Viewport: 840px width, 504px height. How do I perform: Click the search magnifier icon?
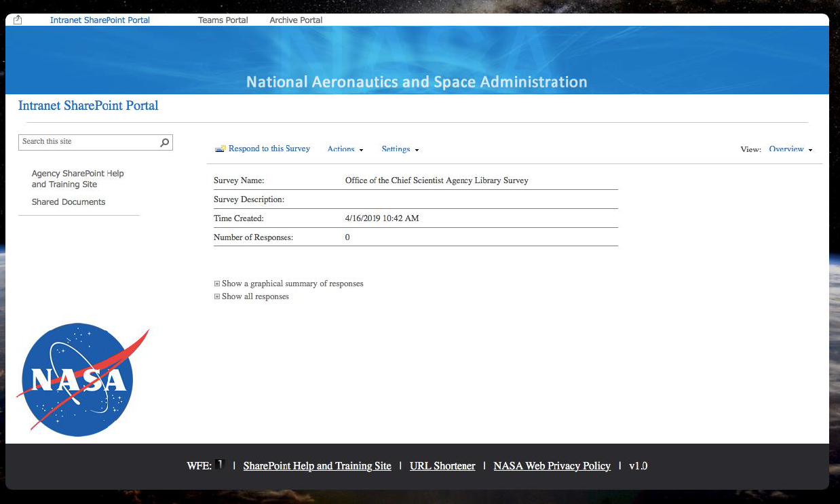coord(164,142)
